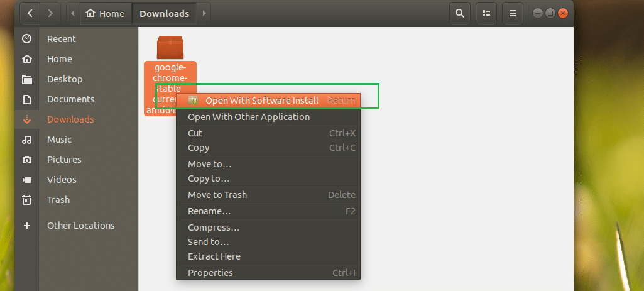Minimize the Files window
644x291 pixels.
click(x=538, y=14)
